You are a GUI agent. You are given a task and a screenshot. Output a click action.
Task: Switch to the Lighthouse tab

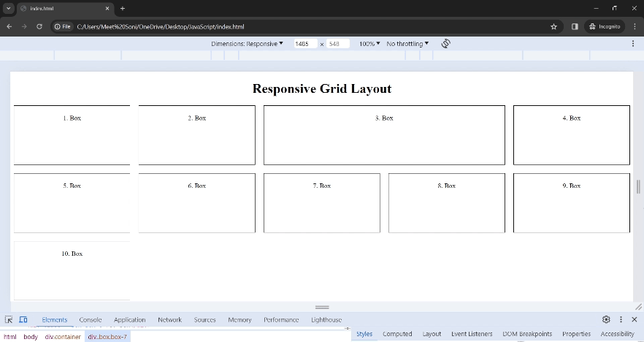326,320
